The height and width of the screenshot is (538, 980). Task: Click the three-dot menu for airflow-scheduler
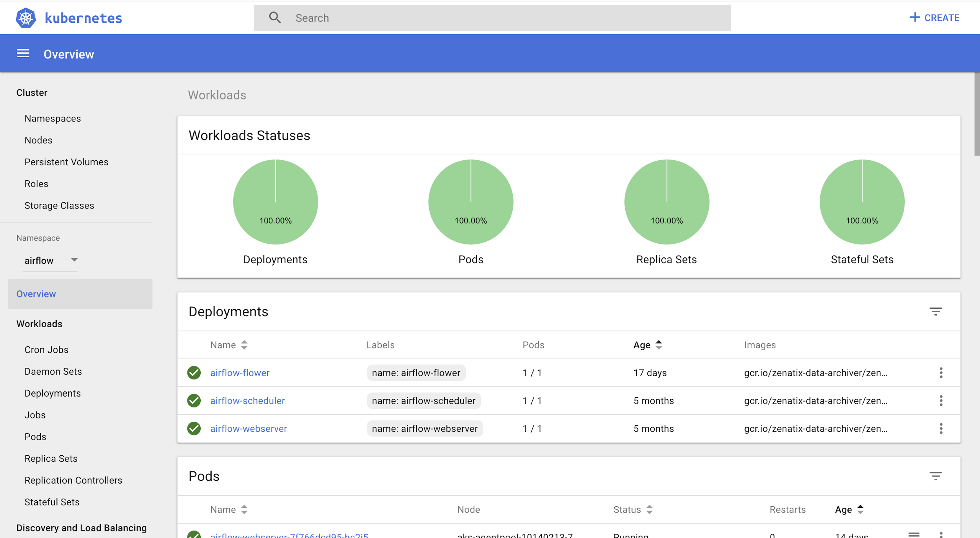coord(941,400)
